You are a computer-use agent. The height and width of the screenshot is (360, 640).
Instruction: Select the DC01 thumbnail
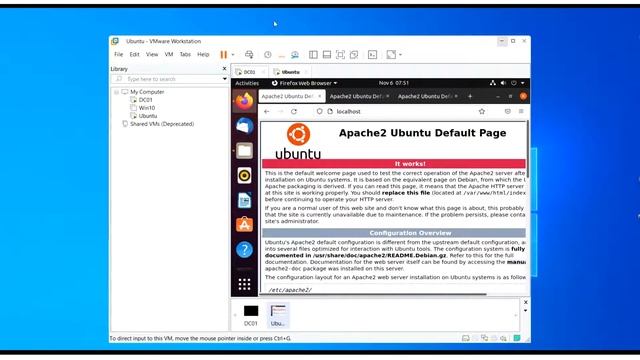251,316
